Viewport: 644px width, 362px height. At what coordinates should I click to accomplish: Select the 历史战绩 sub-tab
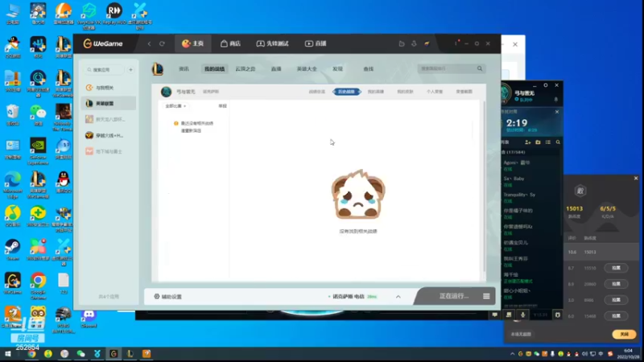click(x=347, y=92)
